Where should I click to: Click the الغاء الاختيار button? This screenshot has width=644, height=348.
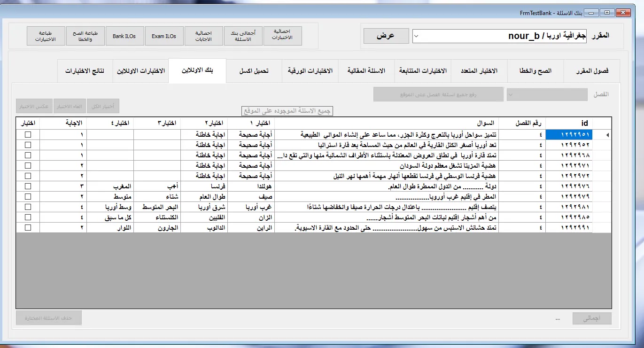tap(70, 106)
